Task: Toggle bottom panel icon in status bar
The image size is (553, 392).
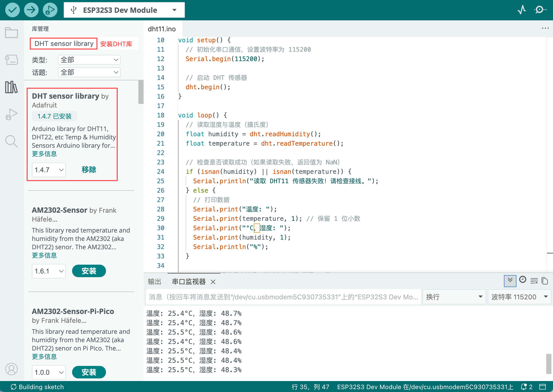Action: click(543, 387)
